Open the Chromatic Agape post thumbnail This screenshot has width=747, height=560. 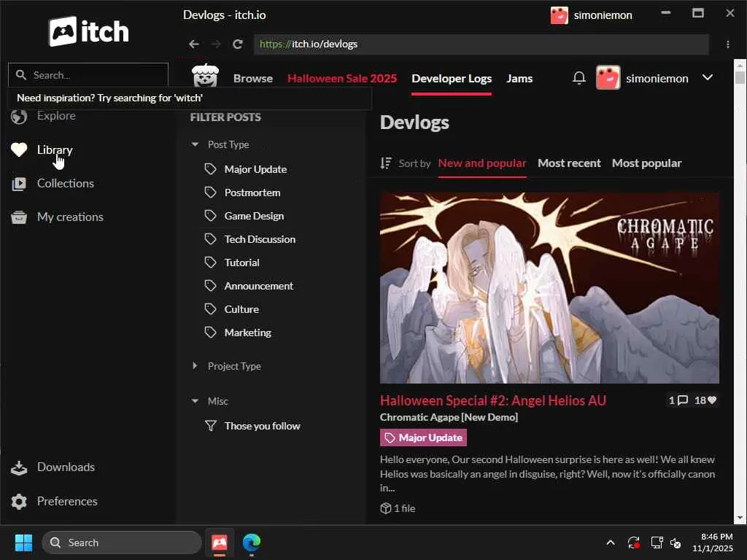(x=549, y=287)
